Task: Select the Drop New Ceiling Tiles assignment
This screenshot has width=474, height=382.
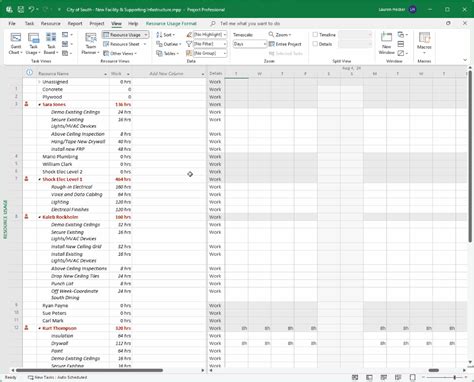Action: click(x=75, y=276)
